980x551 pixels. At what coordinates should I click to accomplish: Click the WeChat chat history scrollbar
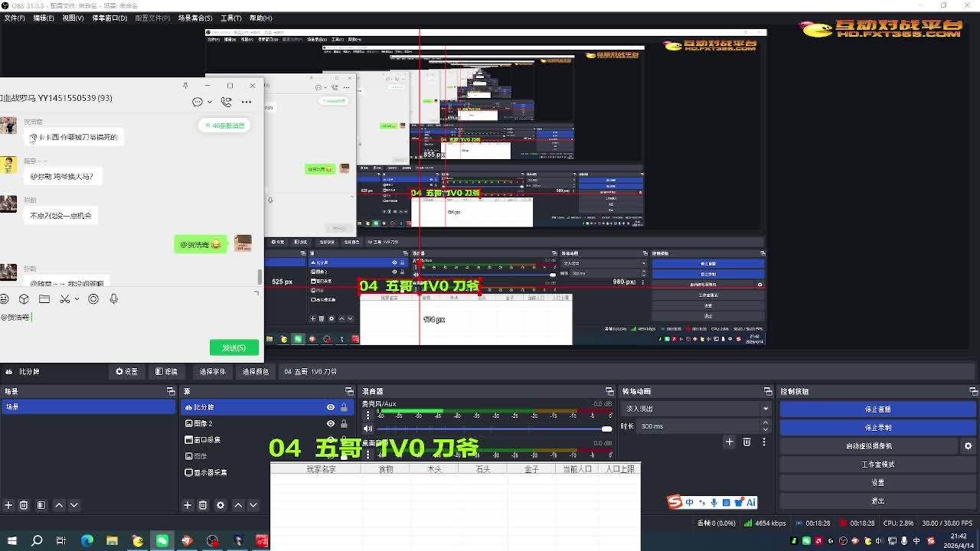coord(260,276)
